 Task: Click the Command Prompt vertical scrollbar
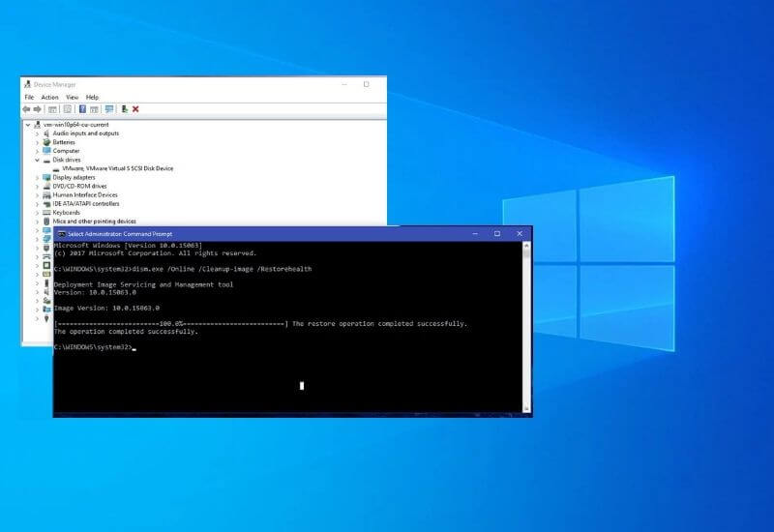coord(526,319)
